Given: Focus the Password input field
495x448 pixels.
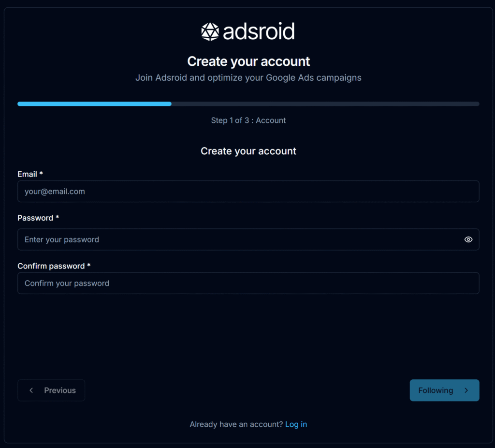Looking at the screenshot, I should point(248,239).
